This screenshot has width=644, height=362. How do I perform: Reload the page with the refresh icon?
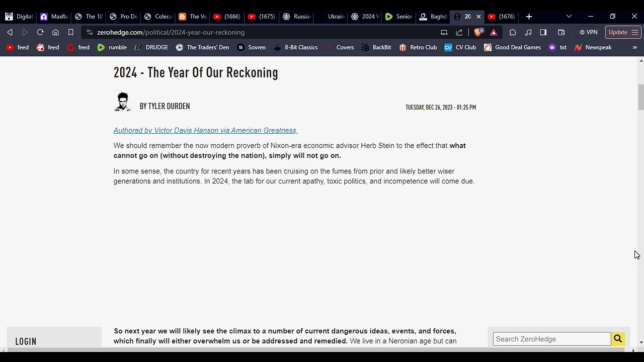tap(40, 32)
